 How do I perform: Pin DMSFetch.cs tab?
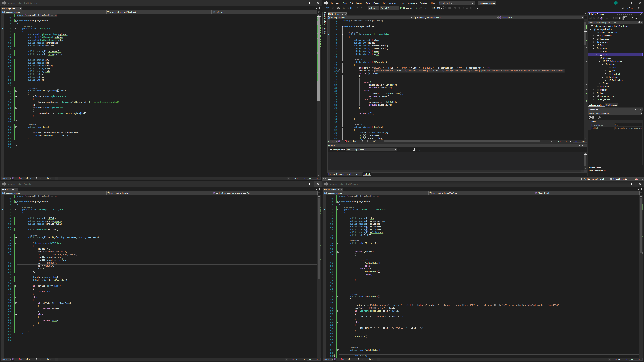[x=343, y=14]
